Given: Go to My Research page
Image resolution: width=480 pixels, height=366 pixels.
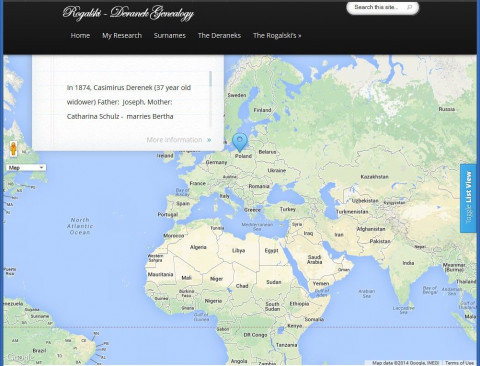Looking at the screenshot, I should point(122,36).
